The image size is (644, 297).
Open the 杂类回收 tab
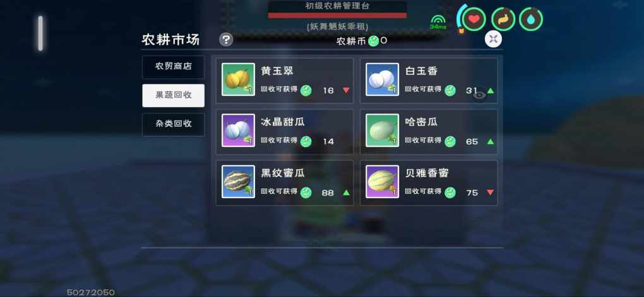point(174,124)
